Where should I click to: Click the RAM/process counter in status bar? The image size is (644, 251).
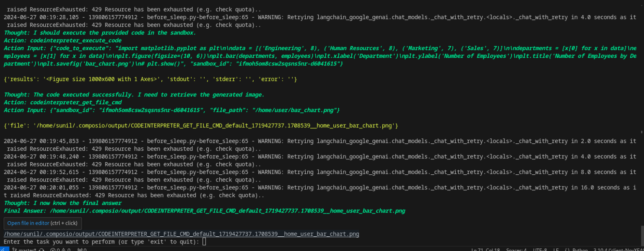click(82, 249)
